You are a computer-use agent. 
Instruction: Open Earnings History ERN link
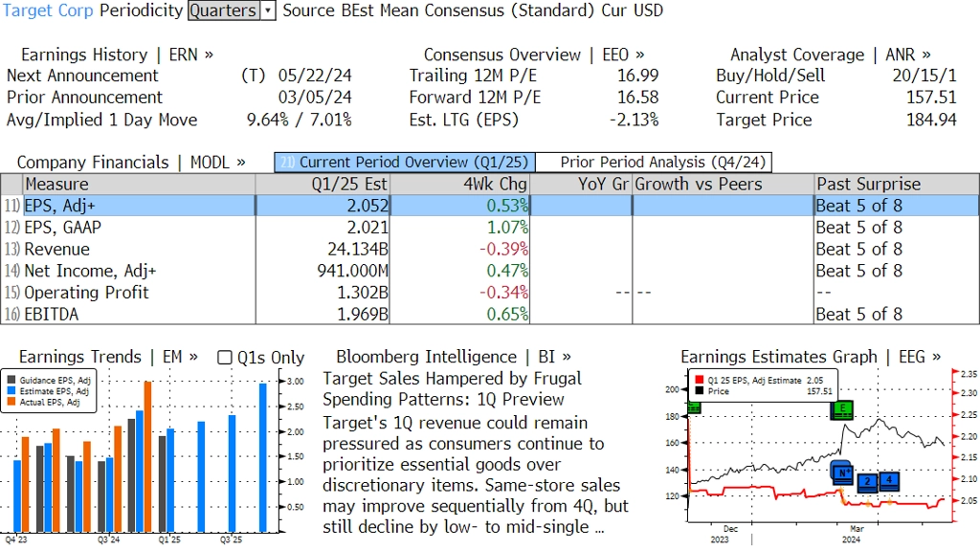117,55
